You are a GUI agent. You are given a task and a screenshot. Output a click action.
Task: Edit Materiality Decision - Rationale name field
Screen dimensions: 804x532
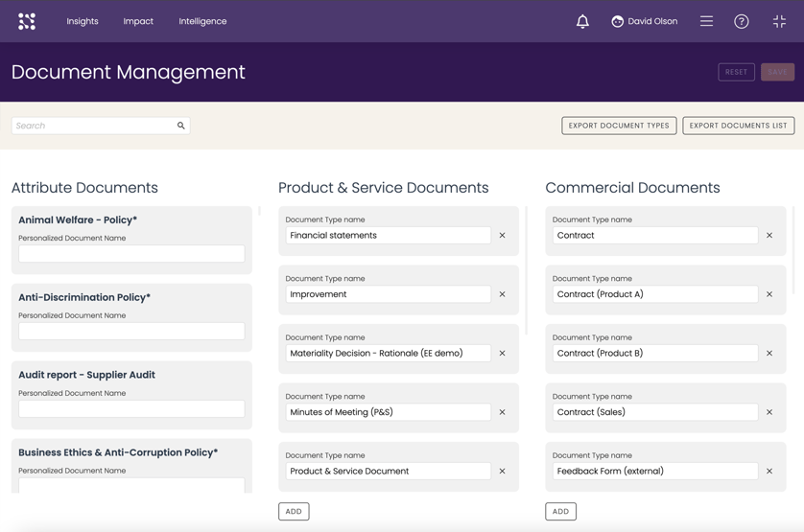[389, 353]
